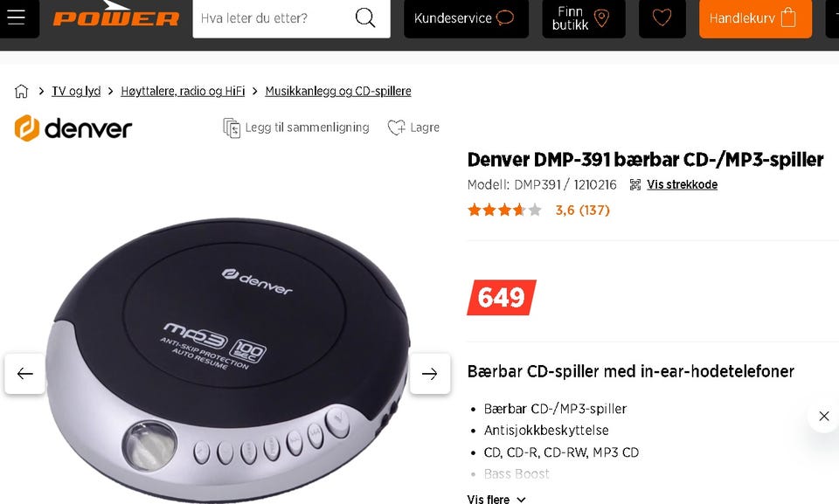
Task: Close the floating popup X button
Action: tap(823, 416)
